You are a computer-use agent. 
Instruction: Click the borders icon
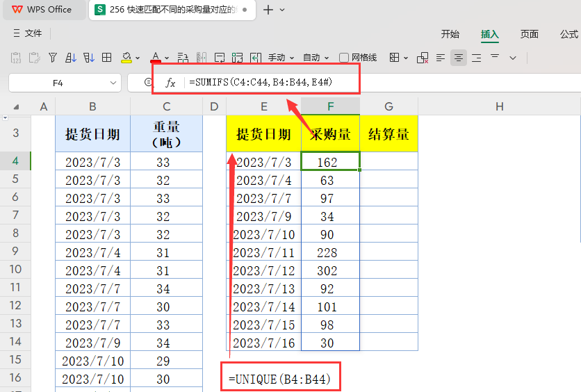pyautogui.click(x=394, y=58)
